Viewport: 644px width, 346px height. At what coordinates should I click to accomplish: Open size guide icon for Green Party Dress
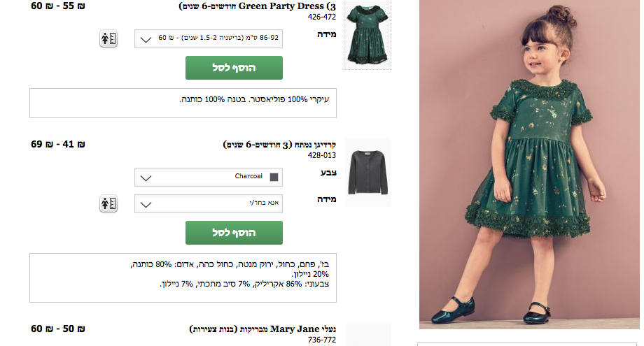(108, 38)
